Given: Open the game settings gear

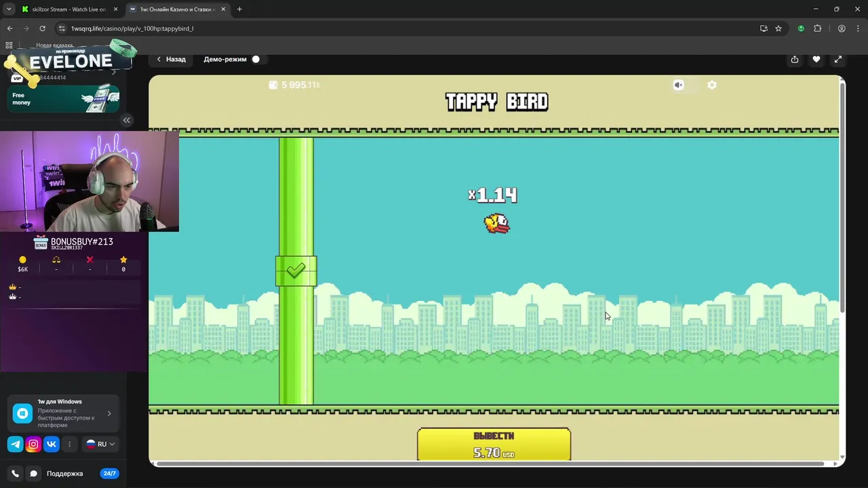Looking at the screenshot, I should (711, 85).
